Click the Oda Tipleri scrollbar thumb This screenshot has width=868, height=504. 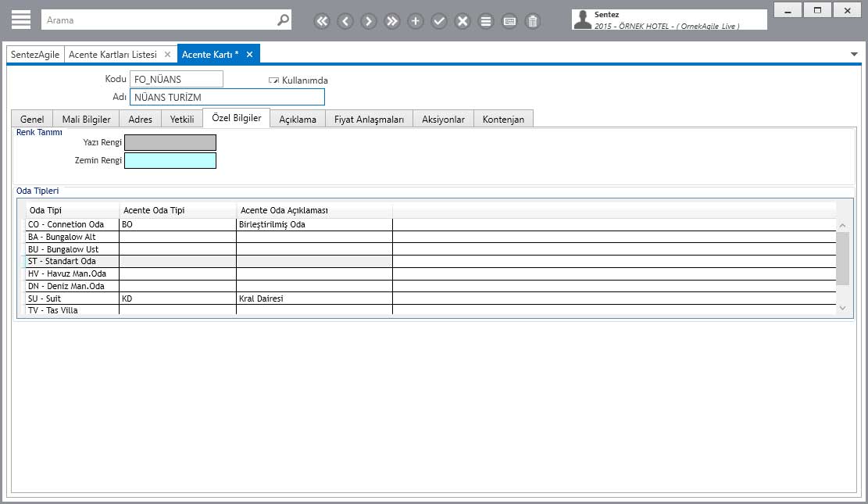[842, 259]
